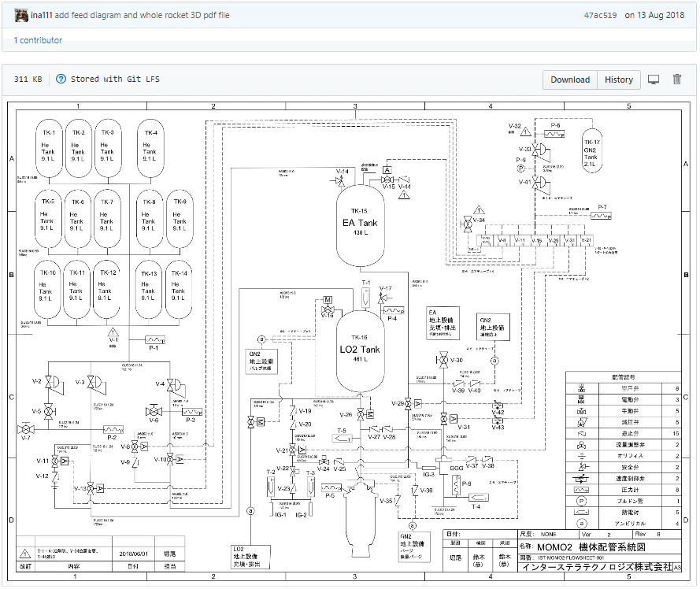Viewport: 700px width, 589px height.
Task: Click the Git LFS help question icon
Action: [61, 79]
